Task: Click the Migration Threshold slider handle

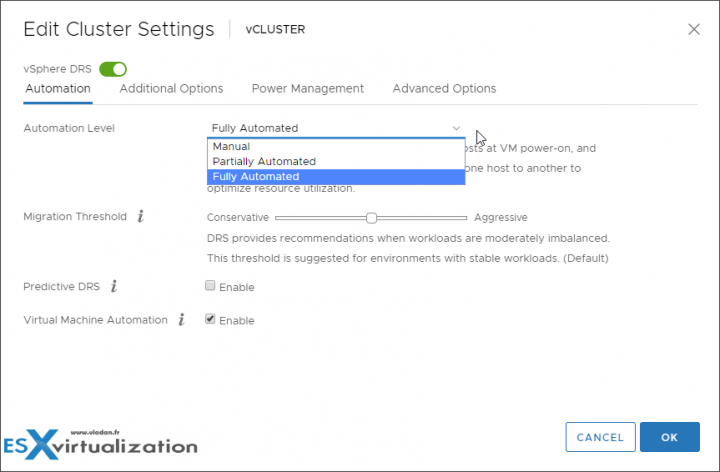Action: 371,218
